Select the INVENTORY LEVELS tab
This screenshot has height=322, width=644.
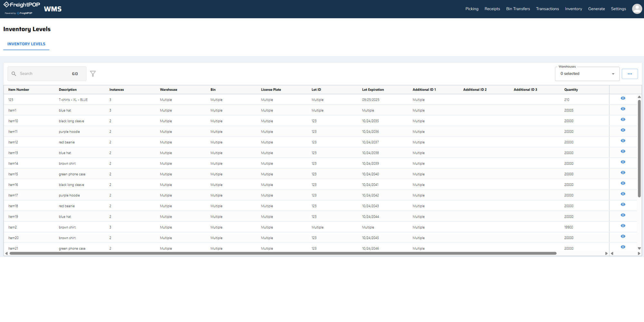[x=26, y=44]
